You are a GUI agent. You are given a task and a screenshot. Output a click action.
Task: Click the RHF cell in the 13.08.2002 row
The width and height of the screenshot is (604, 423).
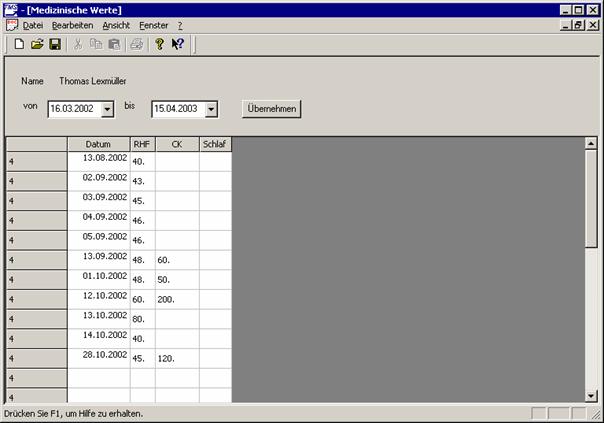pyautogui.click(x=143, y=161)
